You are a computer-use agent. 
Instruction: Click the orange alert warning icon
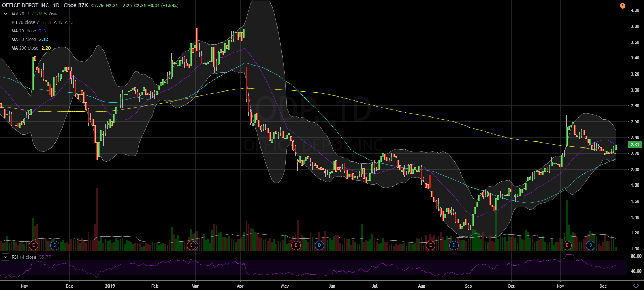(x=623, y=6)
